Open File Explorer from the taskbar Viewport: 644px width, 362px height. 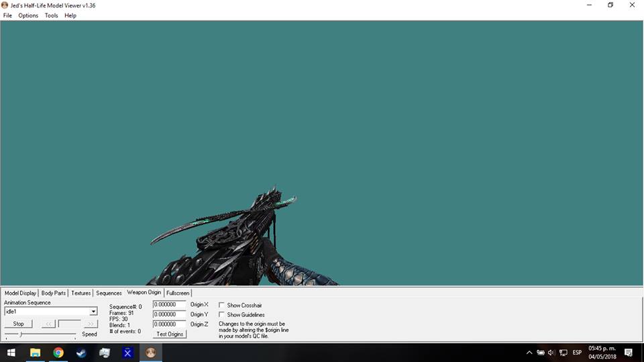(35, 353)
